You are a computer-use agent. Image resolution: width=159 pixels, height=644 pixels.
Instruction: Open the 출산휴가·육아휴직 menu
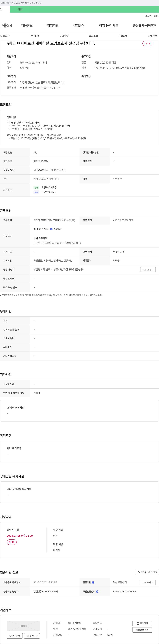[x=145, y=25]
